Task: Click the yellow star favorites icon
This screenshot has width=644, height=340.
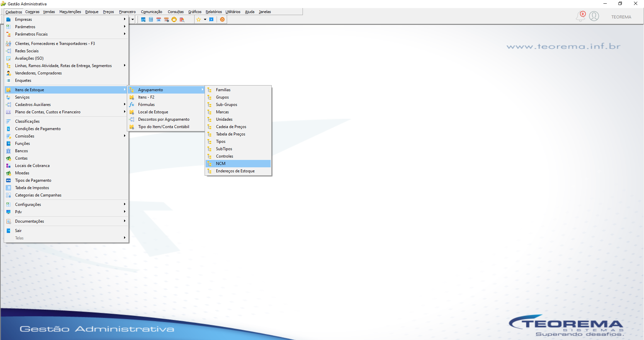Action: (199, 19)
